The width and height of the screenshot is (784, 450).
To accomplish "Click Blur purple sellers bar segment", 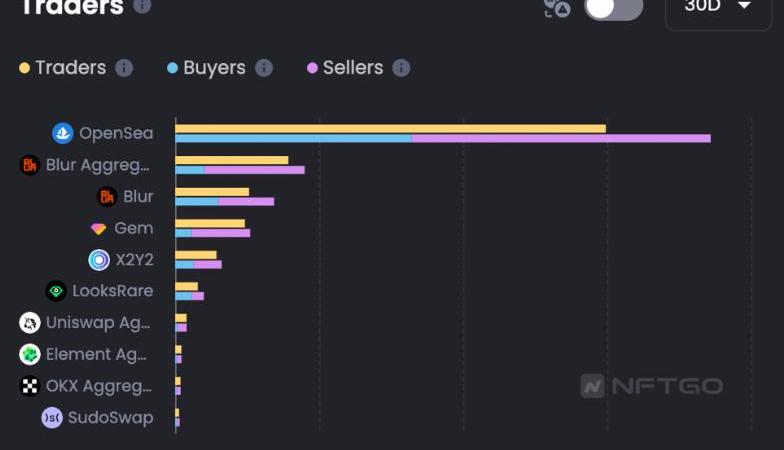I will pyautogui.click(x=246, y=202).
